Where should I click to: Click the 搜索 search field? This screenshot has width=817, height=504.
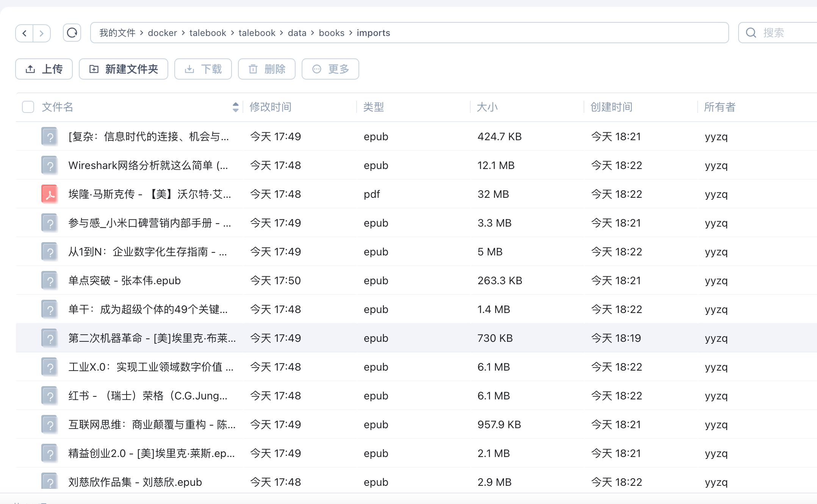tap(778, 33)
